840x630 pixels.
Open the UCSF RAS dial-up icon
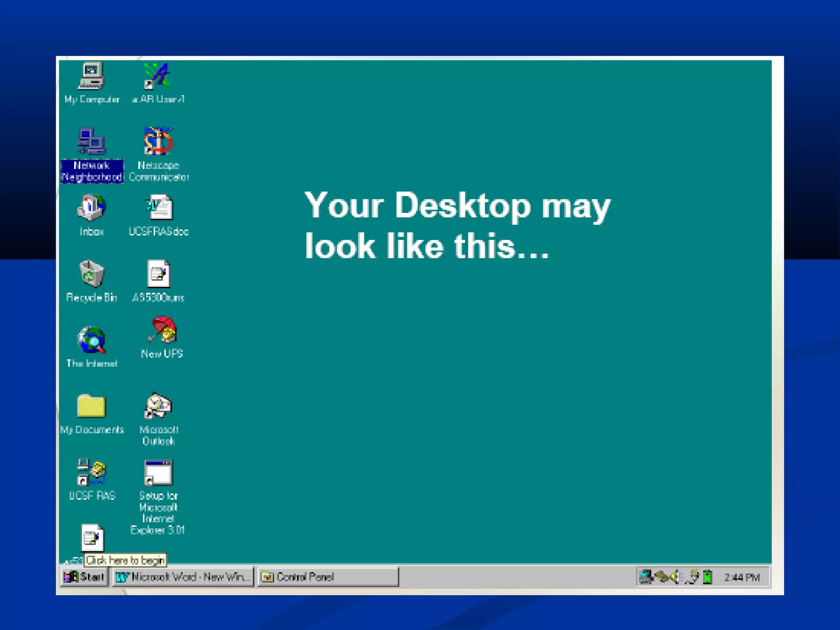(x=91, y=472)
